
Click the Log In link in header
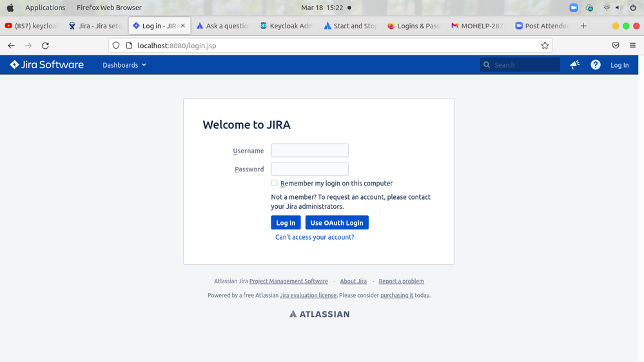620,65
